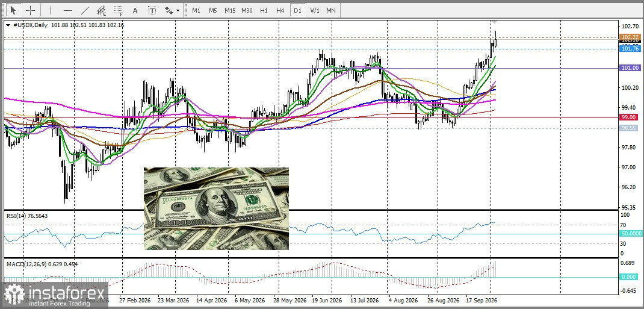Click the #USDX,Daily chart label
Viewport: 644px width, 309px height.
[x=29, y=25]
